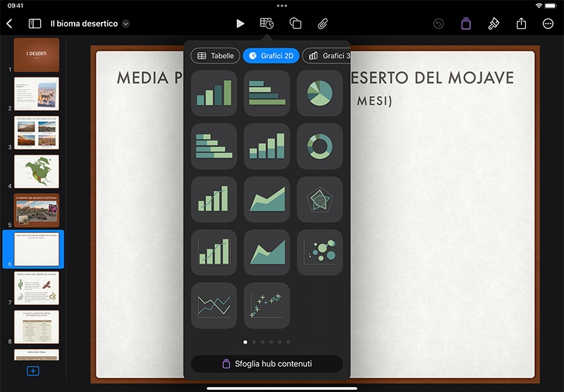Tap the multitasking three-dots at top
Screen dimensions: 564x392
point(282,6)
